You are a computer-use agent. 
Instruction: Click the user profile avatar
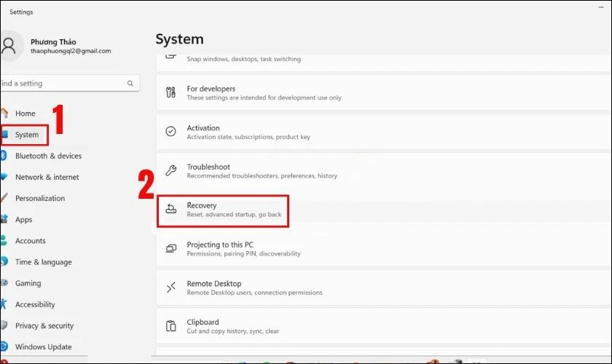click(9, 46)
